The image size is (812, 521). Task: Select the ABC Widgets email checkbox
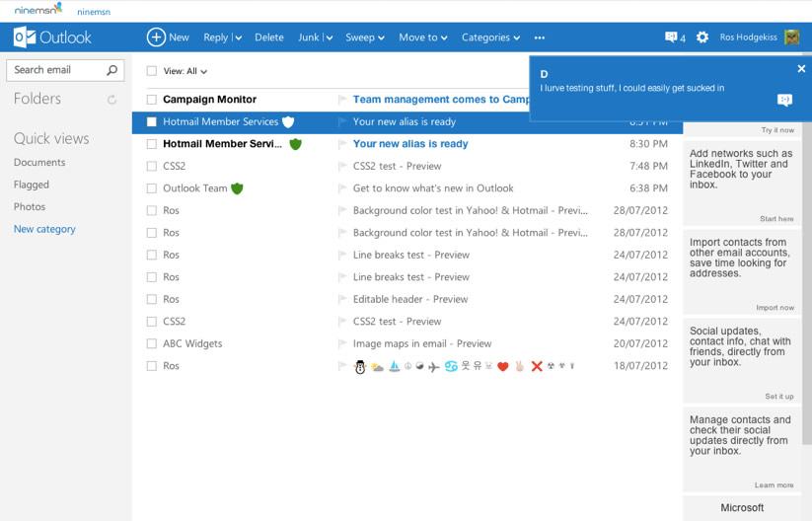[152, 344]
